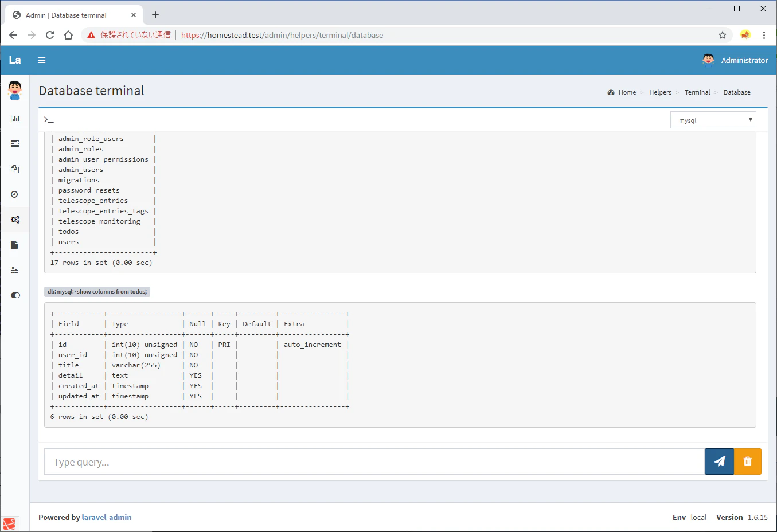Close the Database terminal browser tab
Image resolution: width=777 pixels, height=532 pixels.
coord(134,15)
